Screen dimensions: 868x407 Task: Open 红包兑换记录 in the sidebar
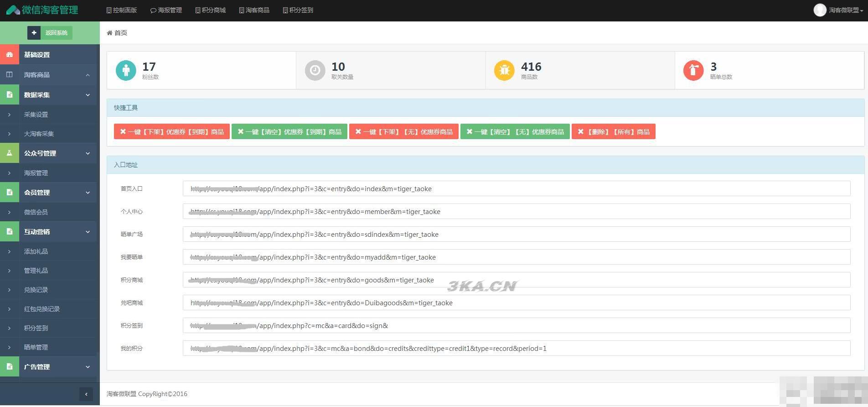[x=42, y=309]
